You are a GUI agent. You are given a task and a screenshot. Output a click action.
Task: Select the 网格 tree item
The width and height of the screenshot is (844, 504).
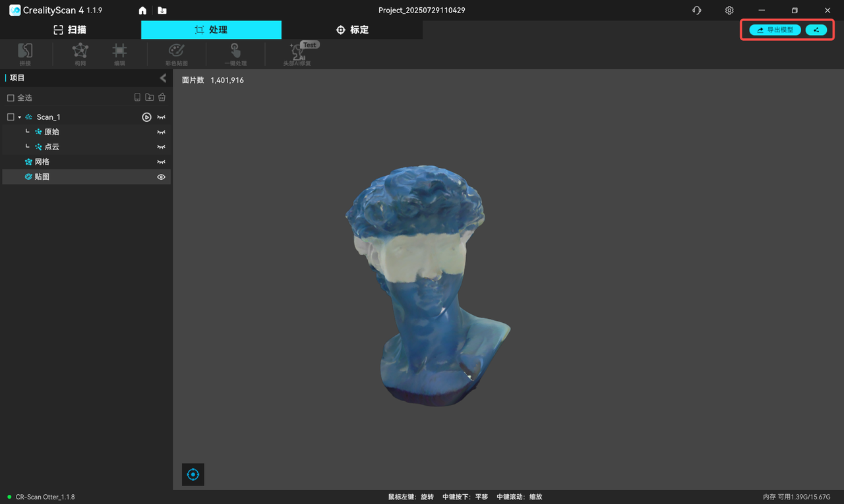click(x=86, y=162)
